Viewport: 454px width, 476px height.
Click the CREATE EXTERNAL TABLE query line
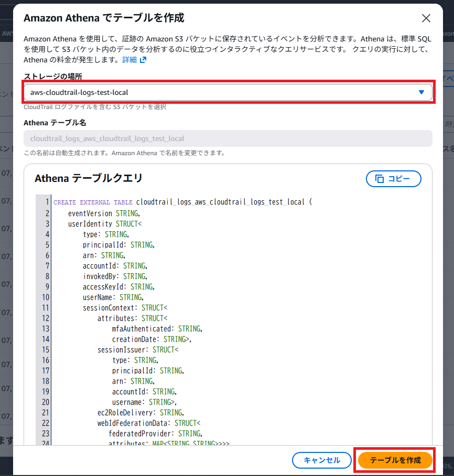(x=182, y=202)
